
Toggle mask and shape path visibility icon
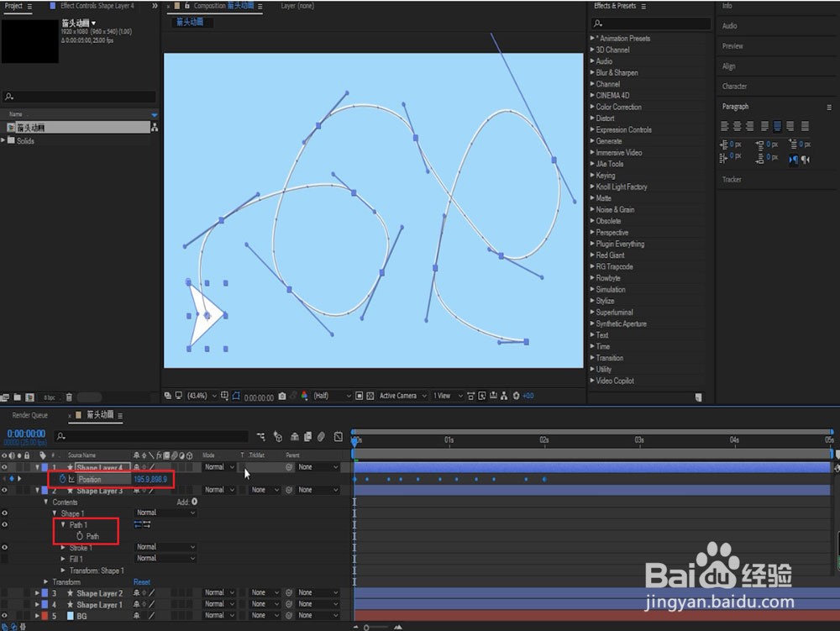tap(236, 396)
